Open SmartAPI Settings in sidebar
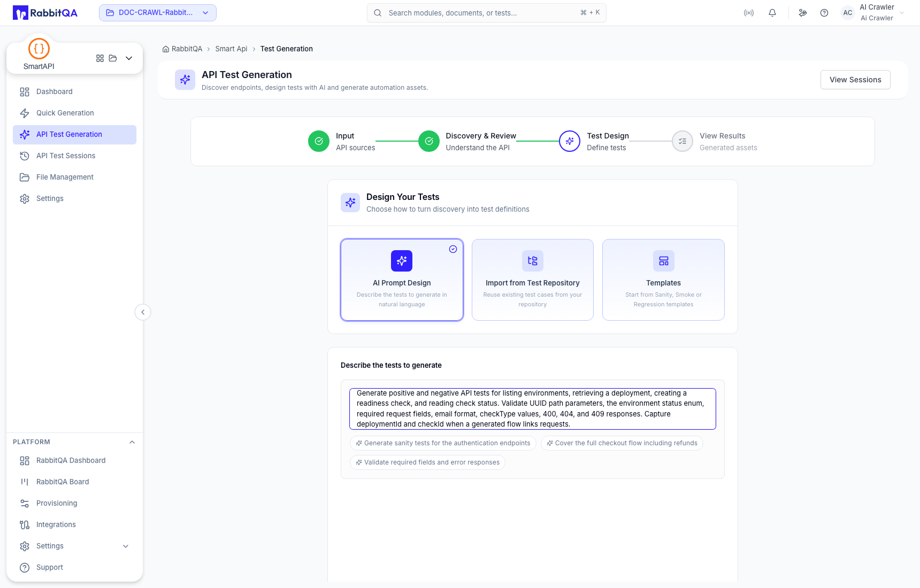Screen dimensions: 920x588 point(74,199)
